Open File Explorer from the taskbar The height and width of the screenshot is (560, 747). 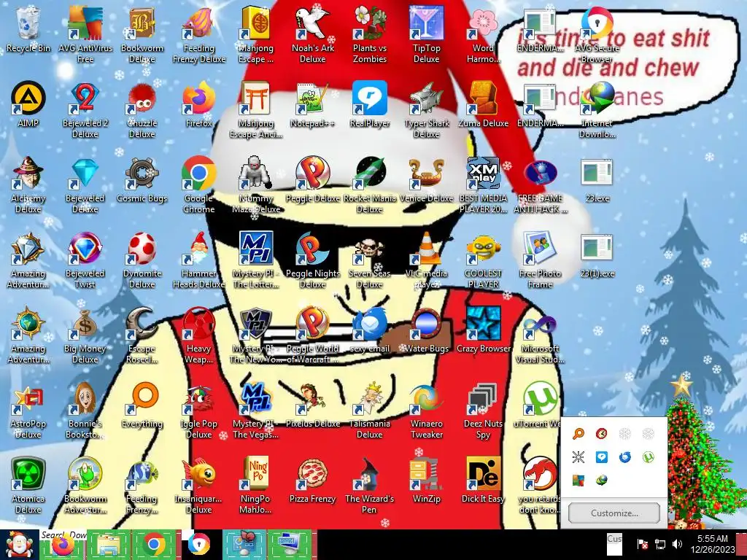(x=109, y=545)
